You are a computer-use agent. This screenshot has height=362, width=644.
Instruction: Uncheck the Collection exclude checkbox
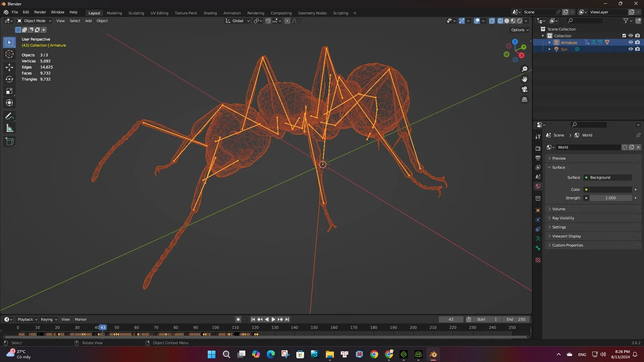coord(624,36)
